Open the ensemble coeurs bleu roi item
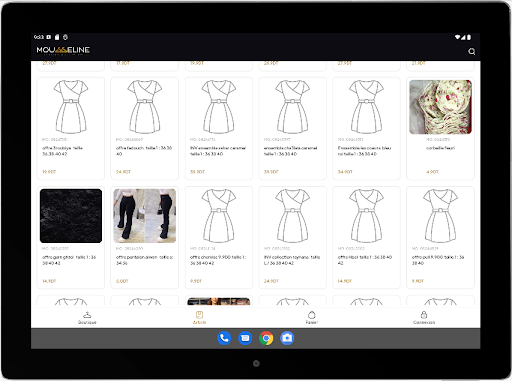512x381 pixels. point(366,128)
